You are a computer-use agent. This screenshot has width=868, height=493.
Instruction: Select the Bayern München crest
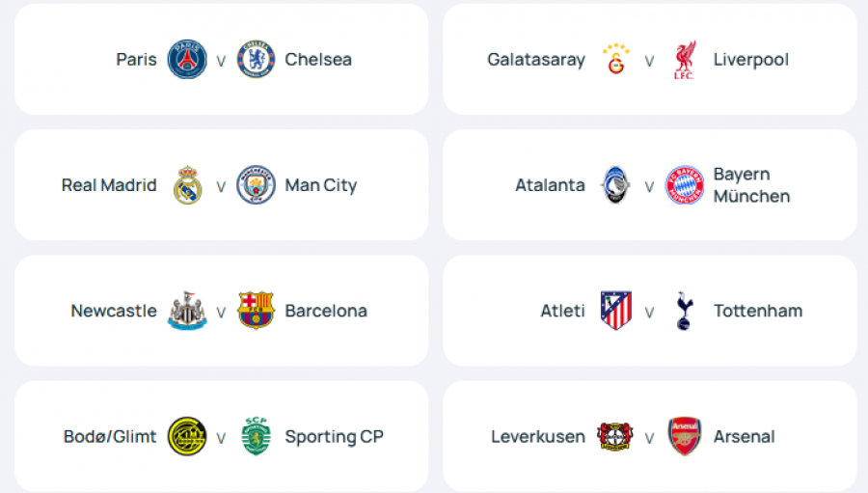[685, 185]
